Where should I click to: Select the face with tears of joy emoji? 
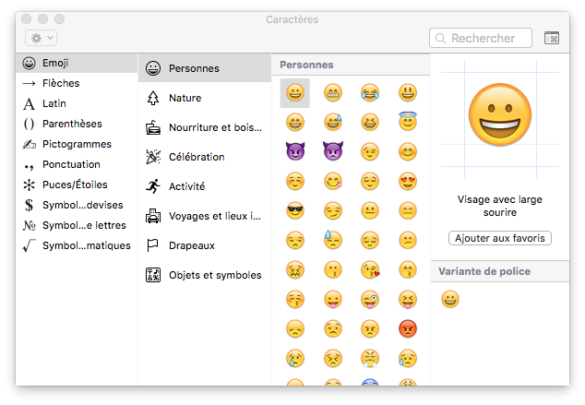coord(370,92)
